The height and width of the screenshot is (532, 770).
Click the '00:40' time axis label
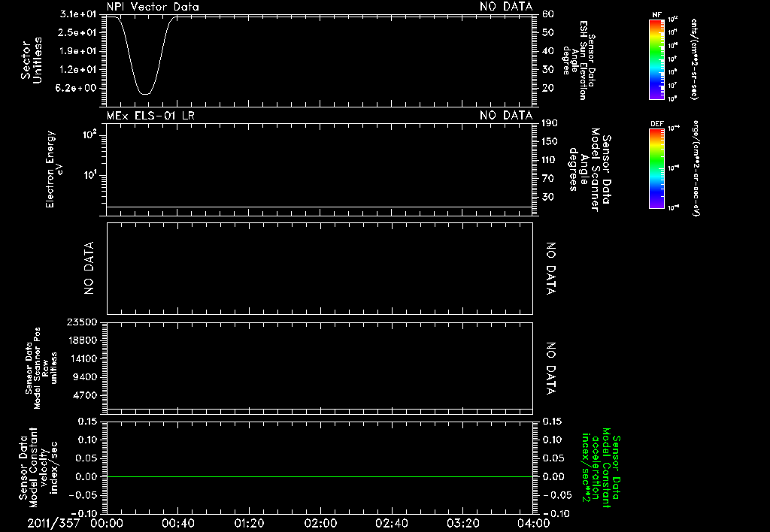point(177,523)
